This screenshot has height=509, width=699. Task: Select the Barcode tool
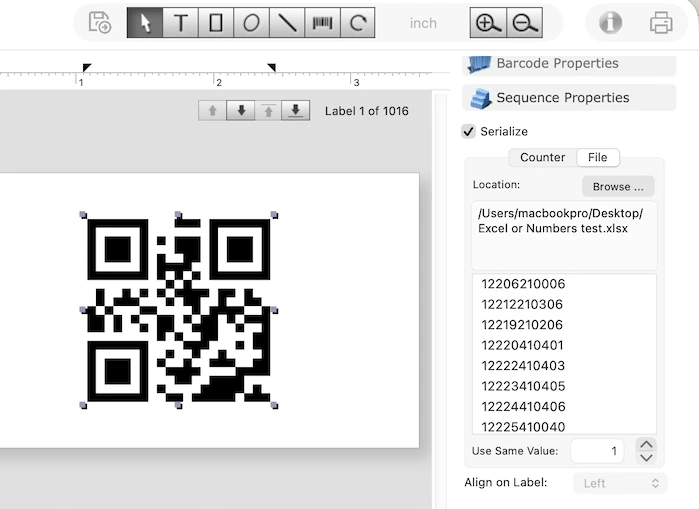pos(322,23)
